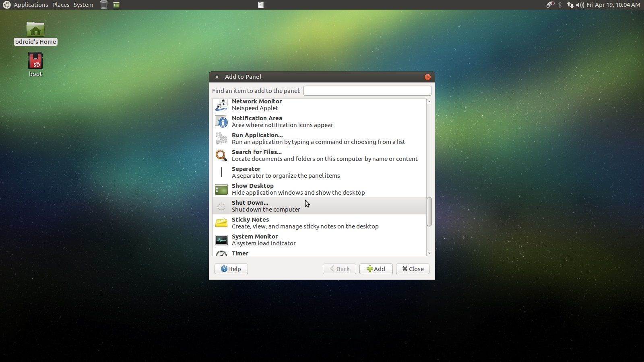Click the item search input field
644x362 pixels.
[x=367, y=90]
